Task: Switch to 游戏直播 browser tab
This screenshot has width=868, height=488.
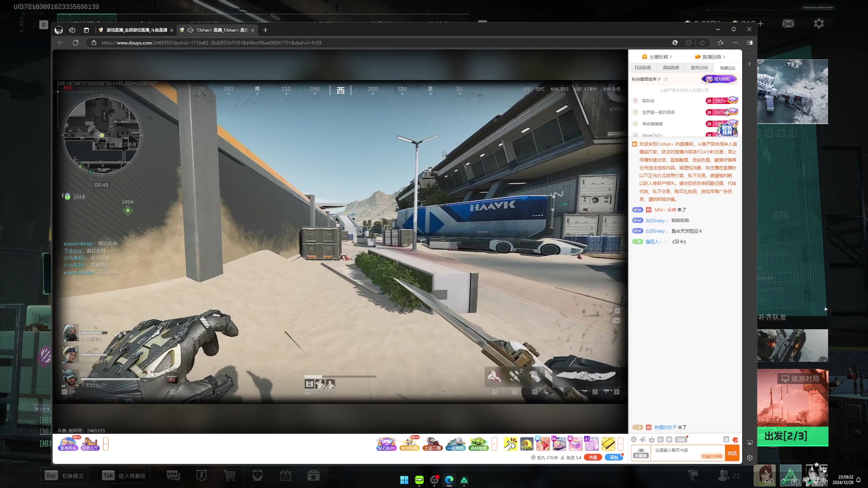Action: pyautogui.click(x=136, y=30)
